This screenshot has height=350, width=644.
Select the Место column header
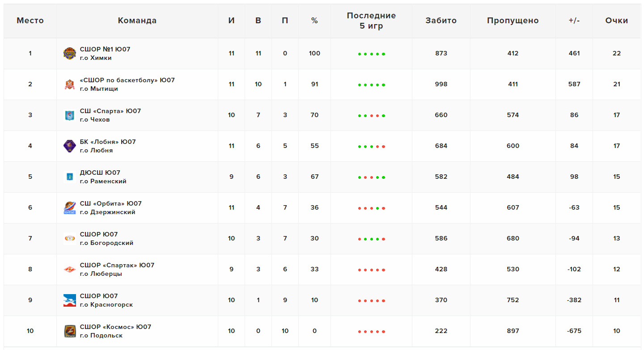click(x=30, y=21)
